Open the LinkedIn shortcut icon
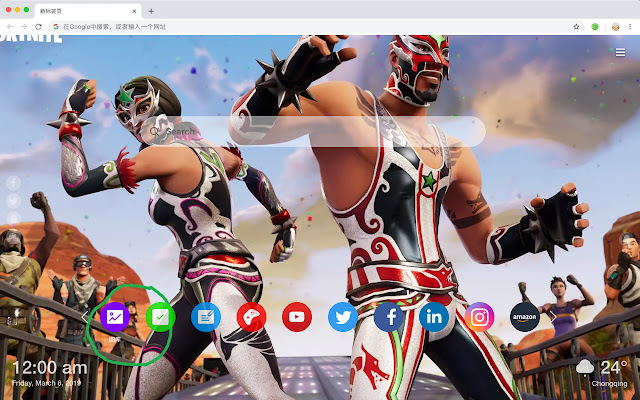640x400 pixels. pyautogui.click(x=434, y=317)
